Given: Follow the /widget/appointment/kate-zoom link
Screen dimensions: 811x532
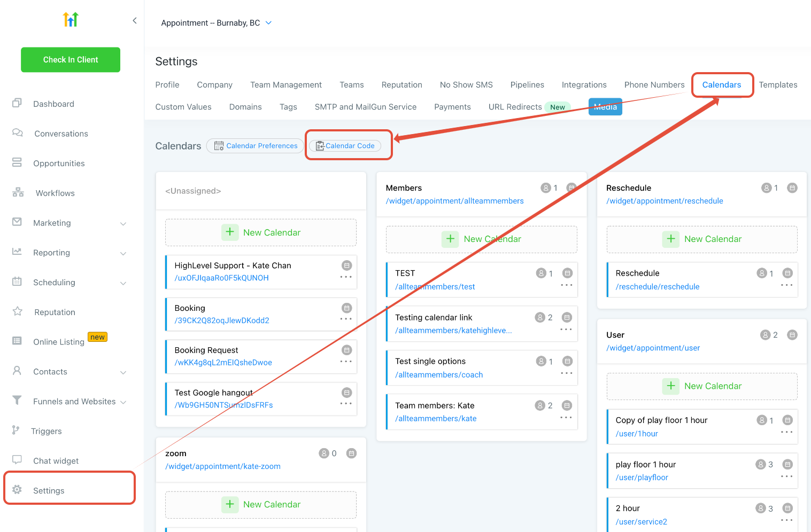Looking at the screenshot, I should tap(223, 466).
